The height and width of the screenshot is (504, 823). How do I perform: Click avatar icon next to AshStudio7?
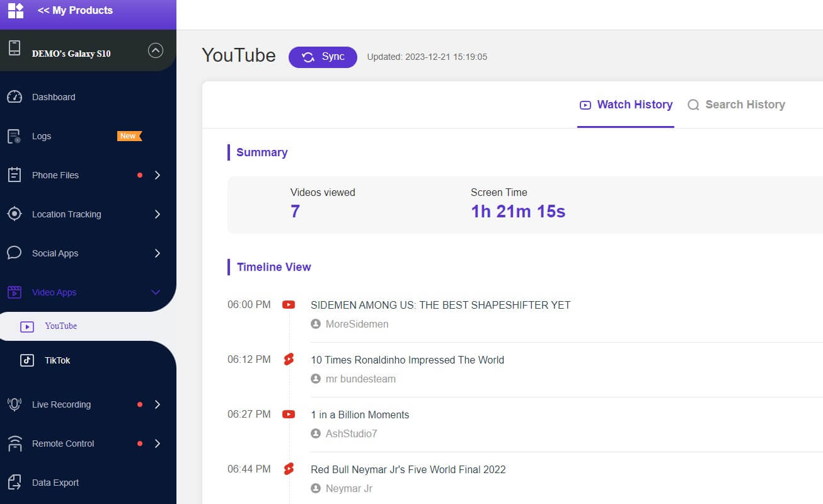coord(316,433)
